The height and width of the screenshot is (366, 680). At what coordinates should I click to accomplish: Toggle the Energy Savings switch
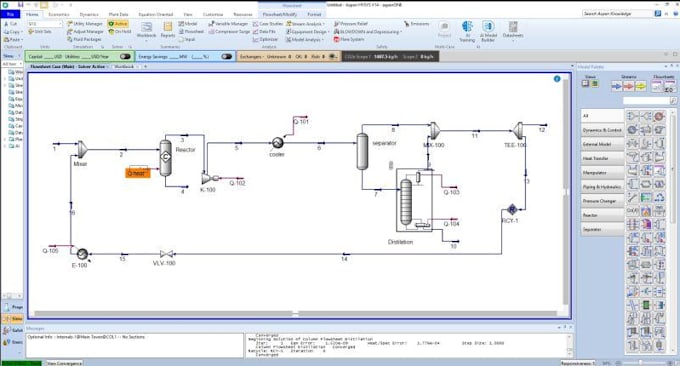(226, 56)
